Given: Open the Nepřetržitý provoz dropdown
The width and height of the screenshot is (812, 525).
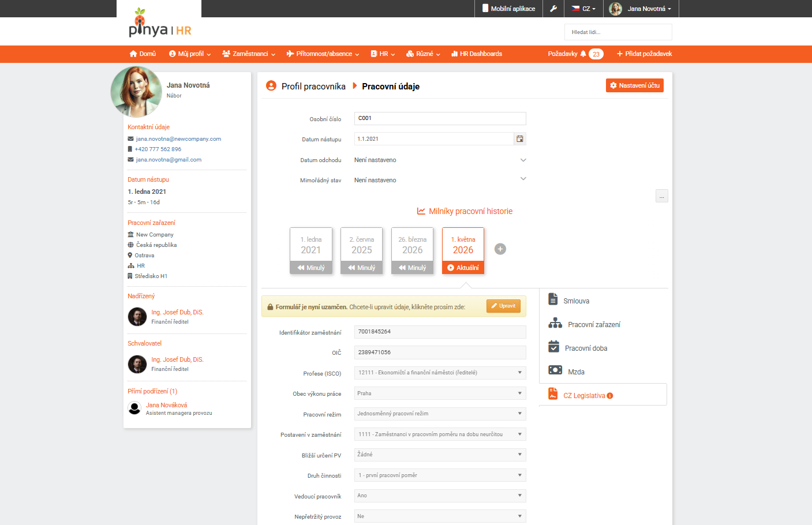Looking at the screenshot, I should pos(440,516).
